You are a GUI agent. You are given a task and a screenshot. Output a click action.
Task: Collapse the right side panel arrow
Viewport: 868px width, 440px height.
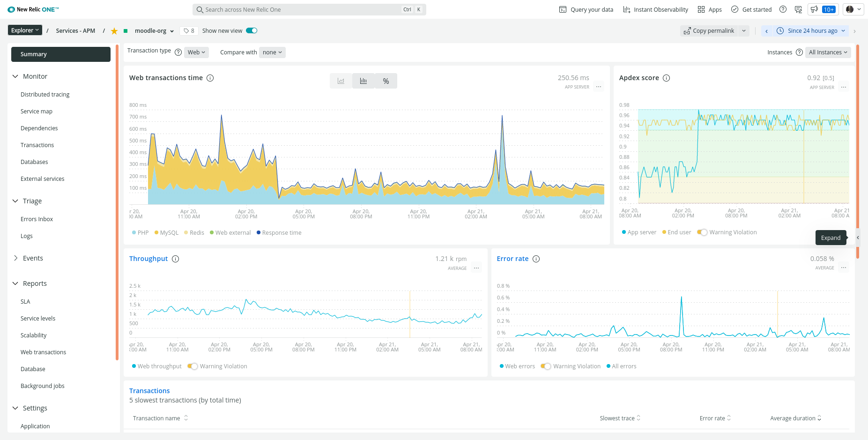(858, 238)
